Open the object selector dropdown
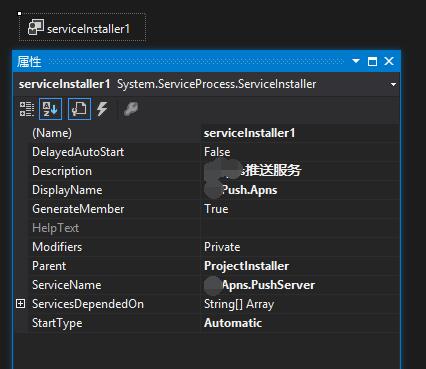This screenshot has height=369, width=426. coord(393,84)
